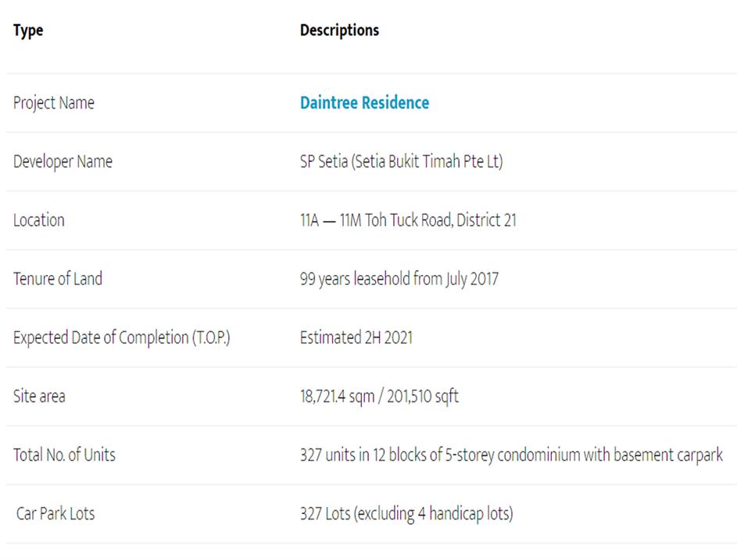The width and height of the screenshot is (737, 560).
Task: Click the 327 Lots car park value
Action: coord(406,514)
